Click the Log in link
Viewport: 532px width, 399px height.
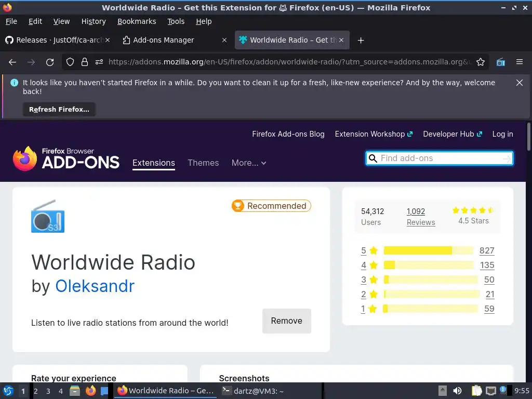click(x=502, y=134)
